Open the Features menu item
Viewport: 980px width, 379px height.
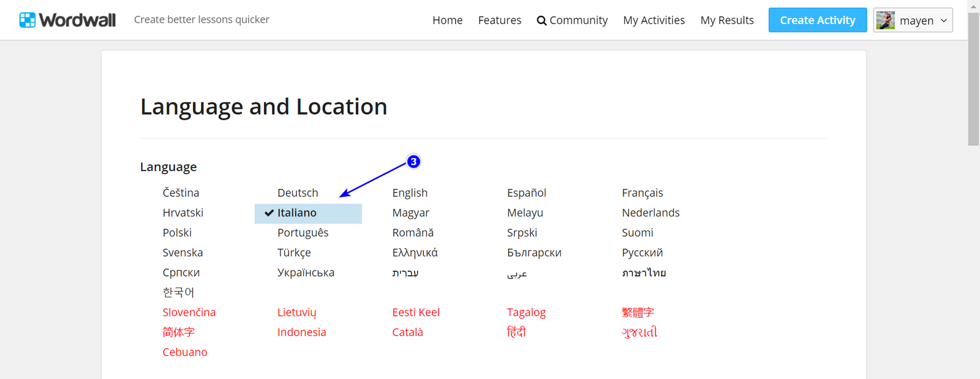click(500, 20)
